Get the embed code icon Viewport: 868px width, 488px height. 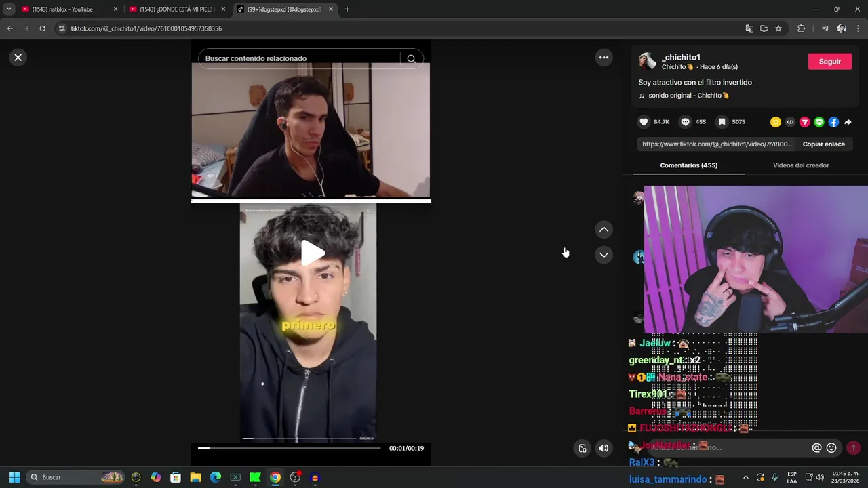(790, 122)
